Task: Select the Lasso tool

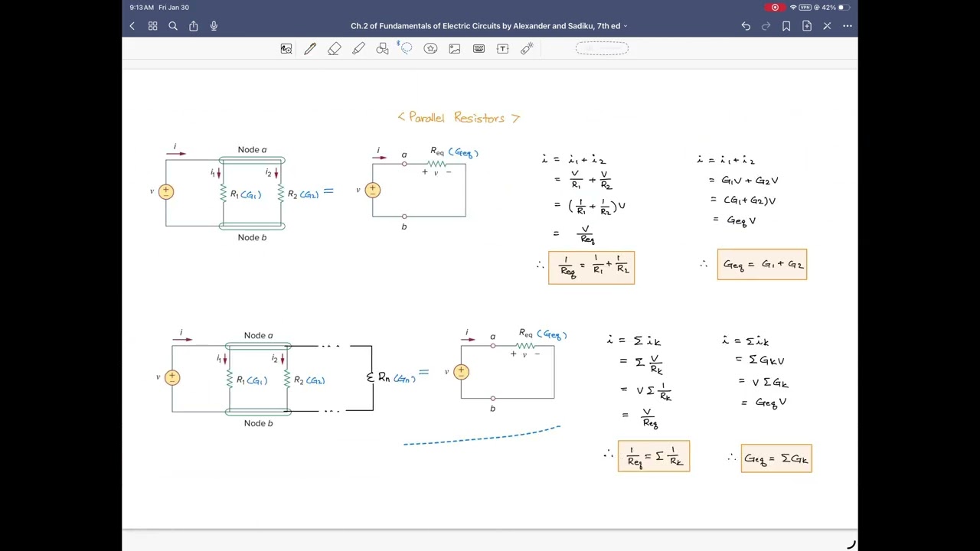Action: point(407,48)
